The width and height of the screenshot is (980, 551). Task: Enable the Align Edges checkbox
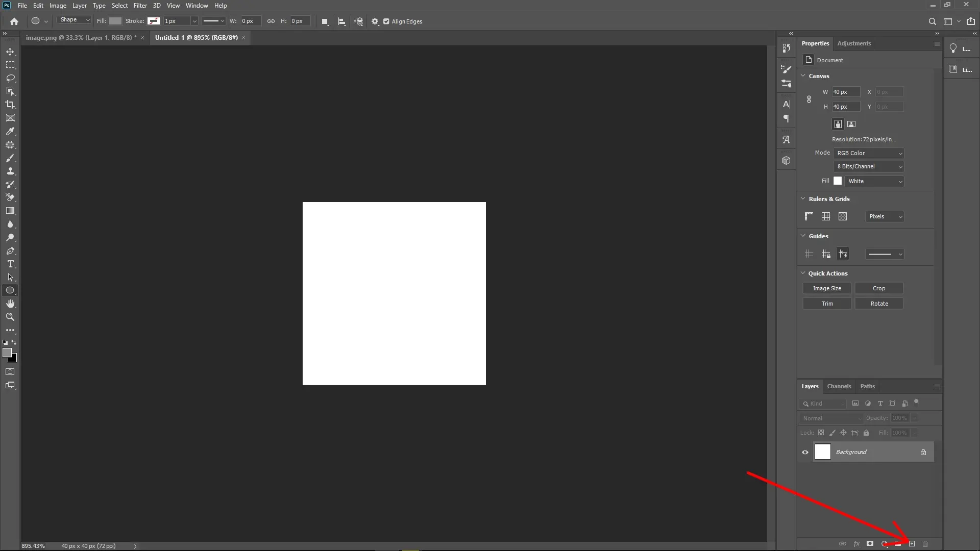coord(386,21)
